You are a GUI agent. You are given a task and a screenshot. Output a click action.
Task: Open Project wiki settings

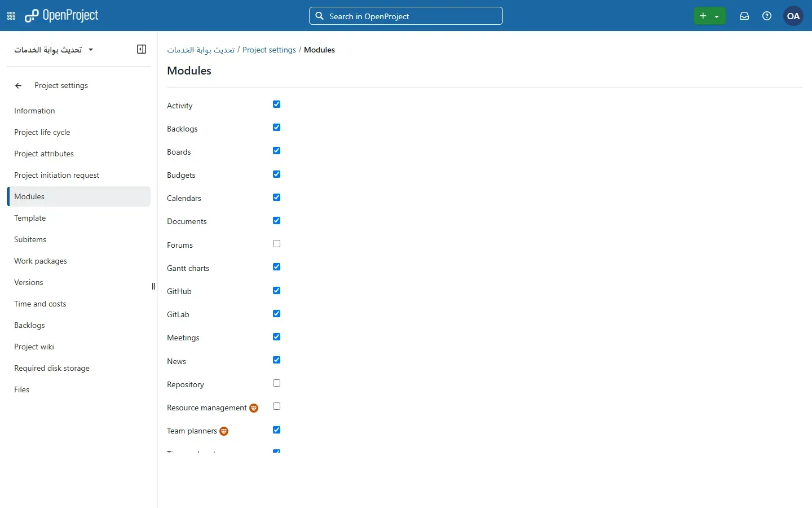click(x=79, y=347)
